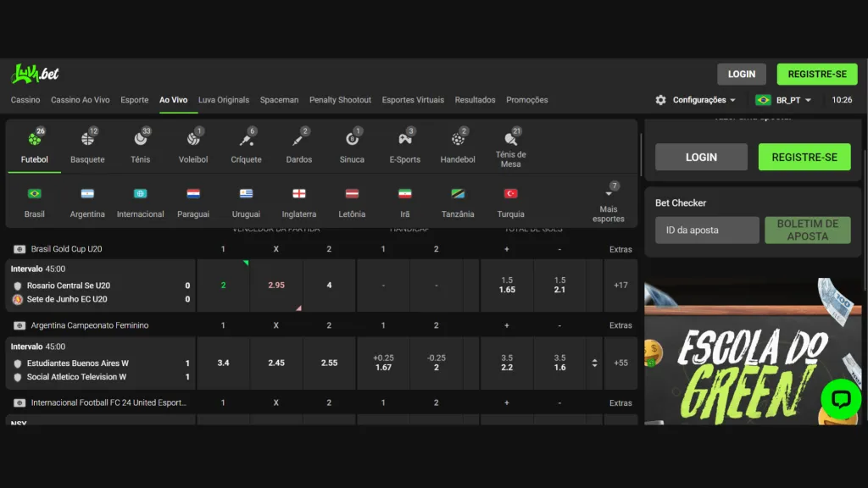Click the header LOGIN button
This screenshot has height=488, width=868.
[741, 75]
